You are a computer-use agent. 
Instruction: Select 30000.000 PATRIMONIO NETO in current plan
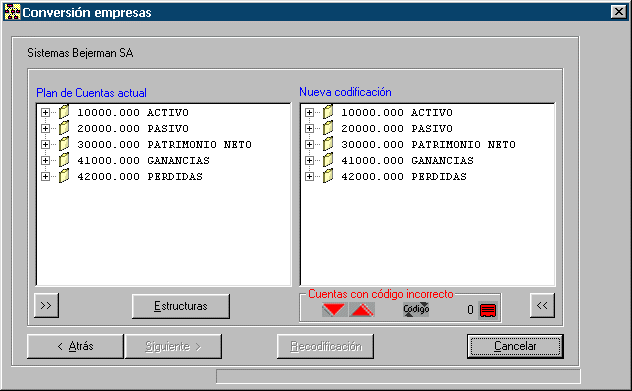pos(164,144)
